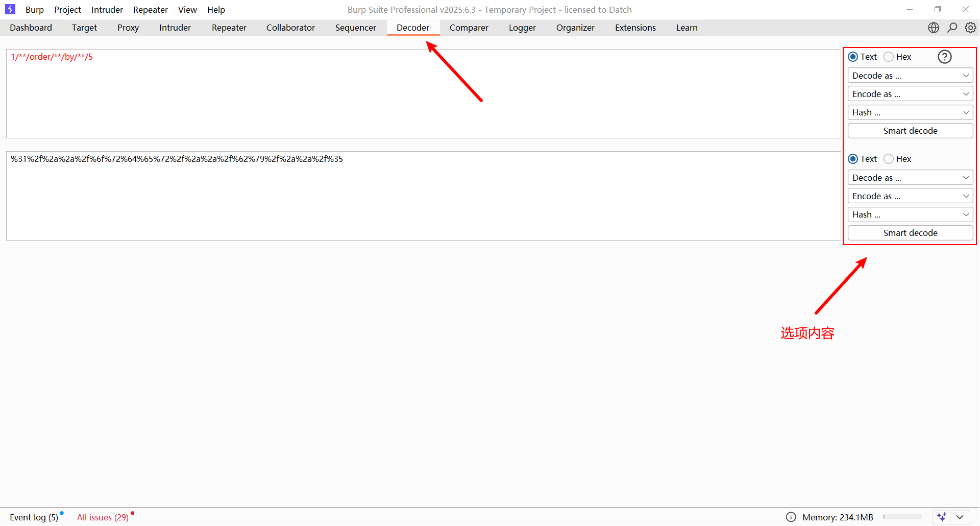The width and height of the screenshot is (980, 526).
Task: Switch to the Intruder tab
Action: point(175,28)
